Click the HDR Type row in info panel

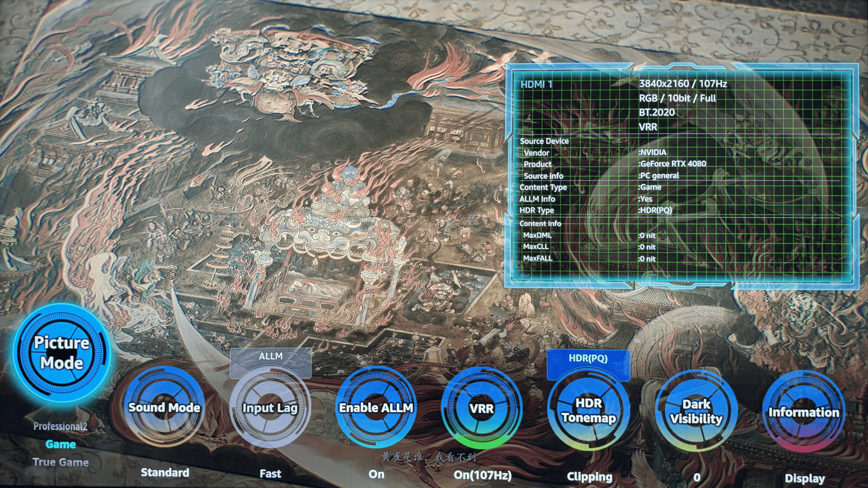point(596,210)
